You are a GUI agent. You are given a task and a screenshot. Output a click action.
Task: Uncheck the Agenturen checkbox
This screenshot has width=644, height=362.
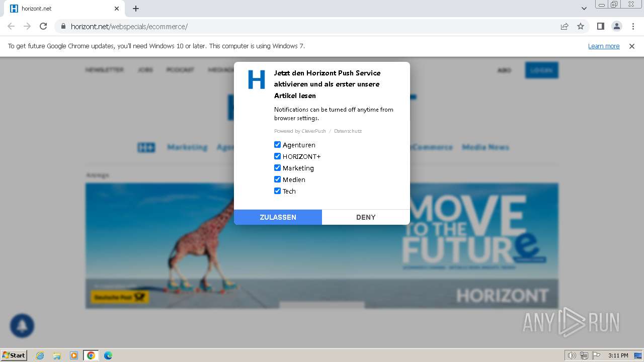pyautogui.click(x=277, y=144)
